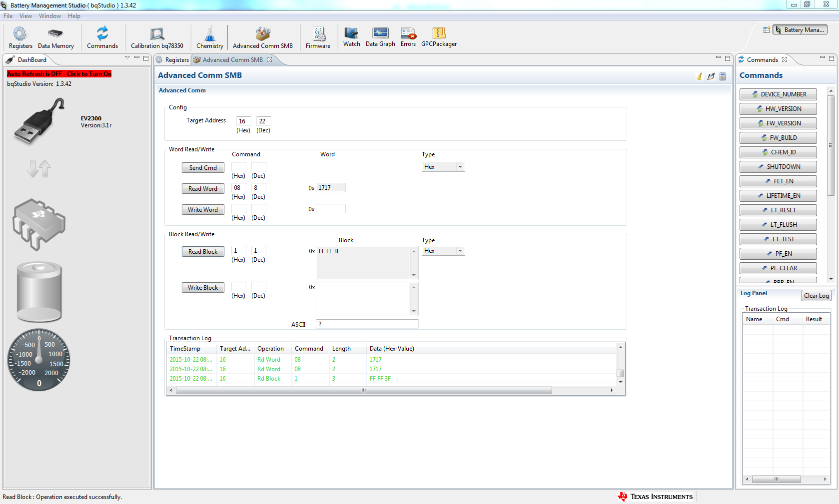Open the Firmware tool
The image size is (839, 504).
[x=318, y=38]
